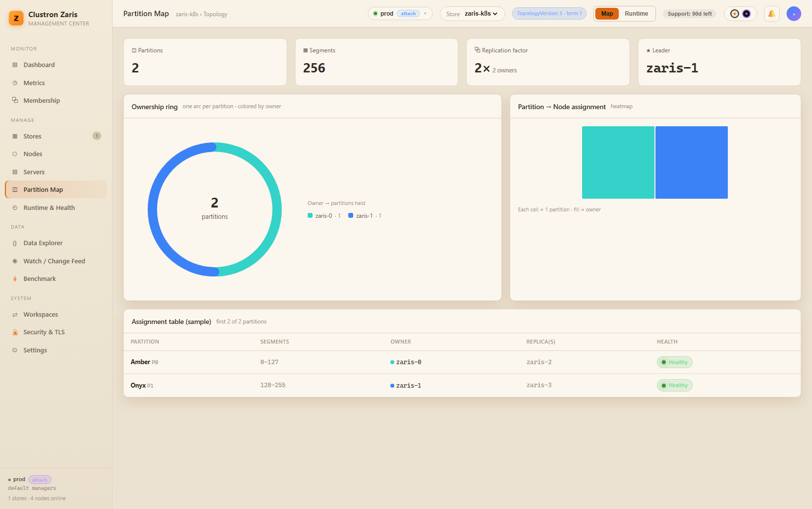This screenshot has height=509, width=812.
Task: Click segment range 0–127
Action: tap(270, 362)
